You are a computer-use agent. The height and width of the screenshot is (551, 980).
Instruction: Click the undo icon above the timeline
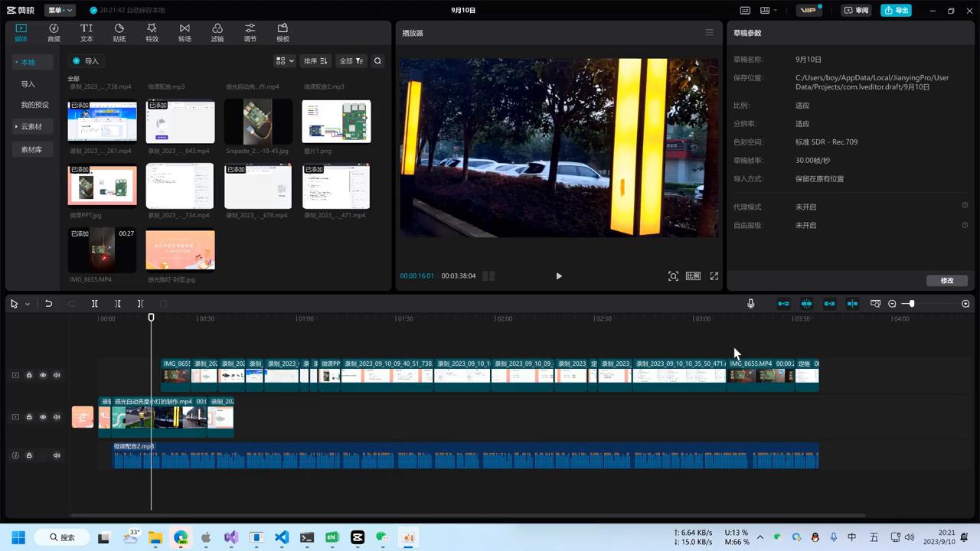(48, 304)
